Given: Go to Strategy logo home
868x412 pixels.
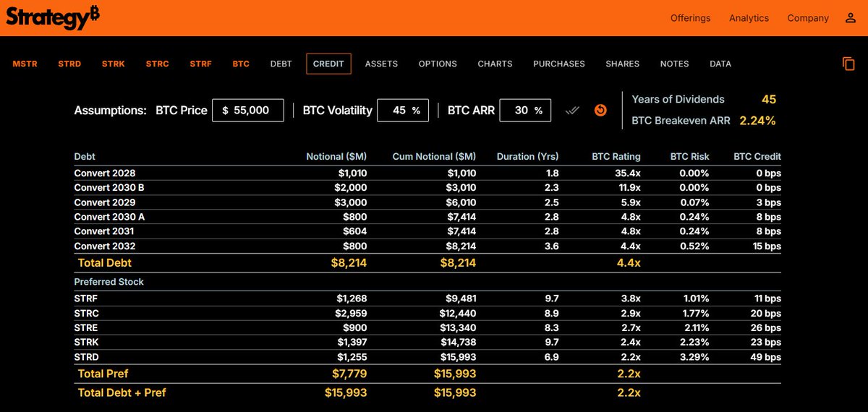Looking at the screenshot, I should [x=53, y=17].
